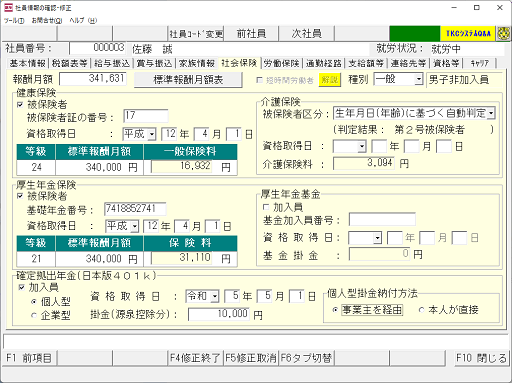This screenshot has height=383, width=512.
Task: Switch to the 基本情報 tab
Action: click(27, 63)
